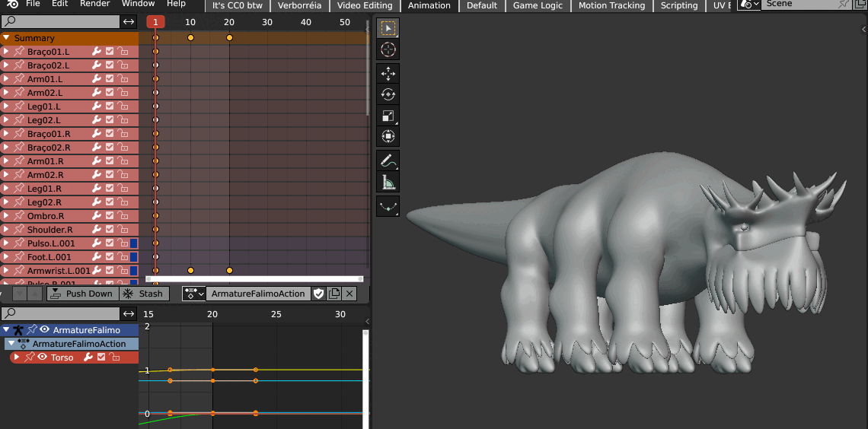868x429 pixels.
Task: Hide the Torso channel with eye icon
Action: pyautogui.click(x=43, y=357)
